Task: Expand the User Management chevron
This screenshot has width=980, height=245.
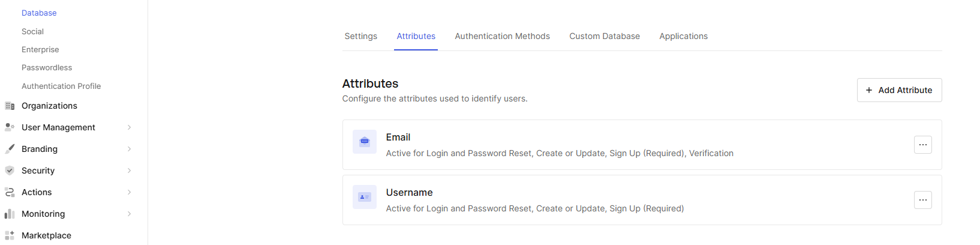Action: (x=129, y=127)
